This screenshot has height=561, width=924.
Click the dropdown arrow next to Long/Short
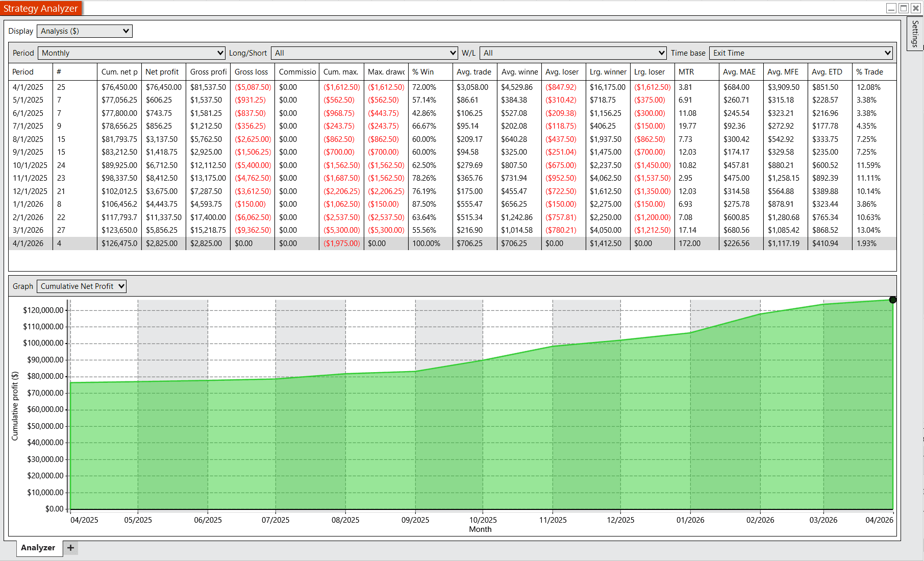point(452,53)
